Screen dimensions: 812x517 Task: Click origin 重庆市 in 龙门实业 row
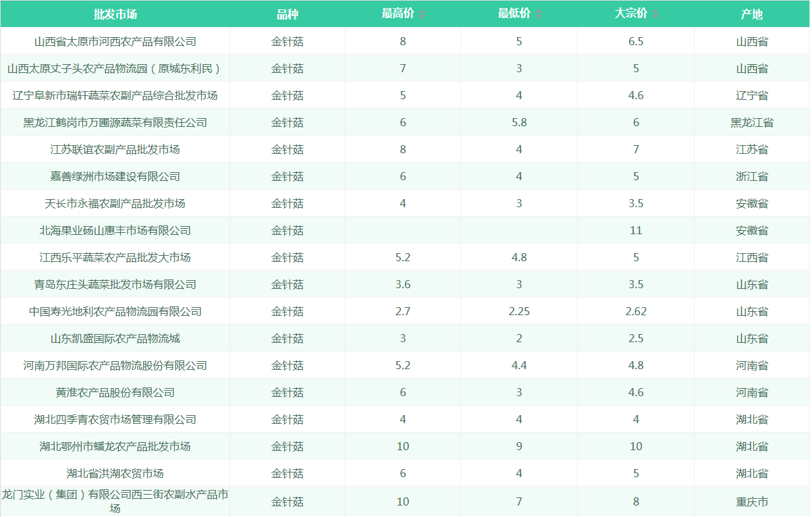pyautogui.click(x=752, y=501)
